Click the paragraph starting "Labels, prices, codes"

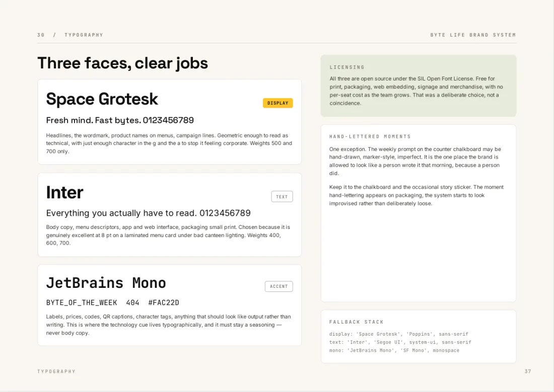[x=169, y=325]
